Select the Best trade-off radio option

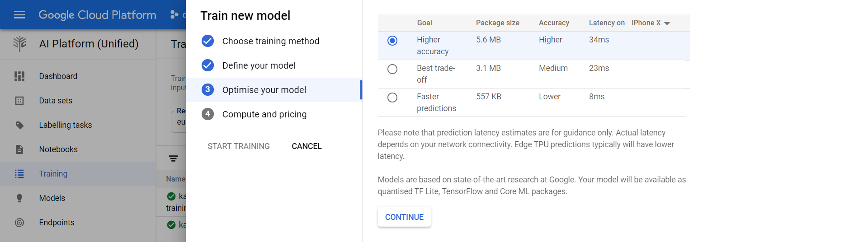tap(392, 69)
